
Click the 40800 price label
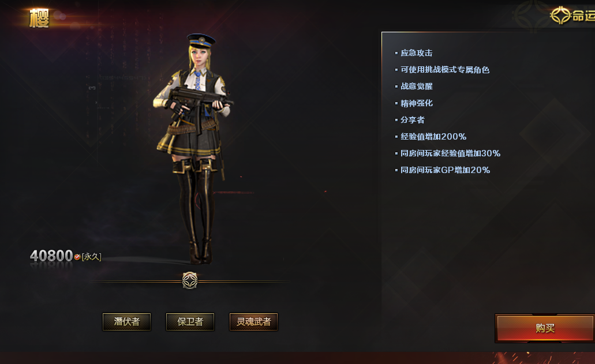tap(51, 256)
